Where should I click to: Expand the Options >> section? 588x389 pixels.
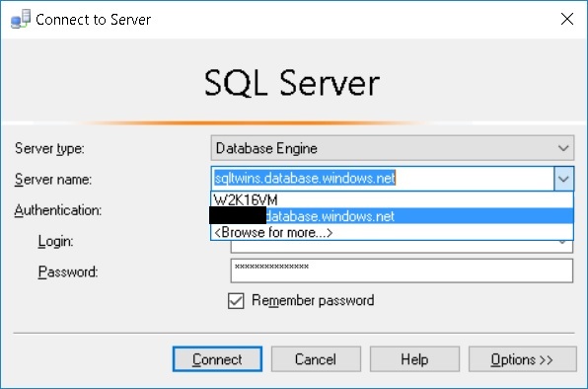pos(522,359)
